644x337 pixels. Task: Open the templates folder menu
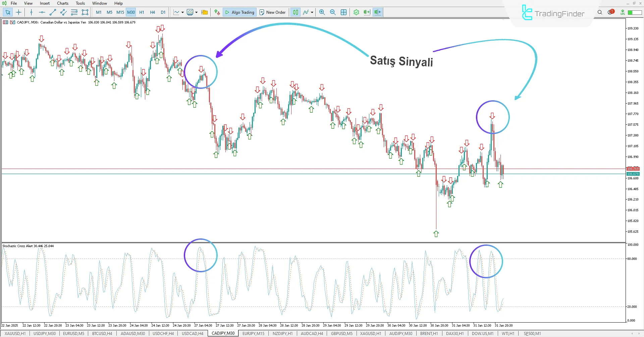click(204, 12)
